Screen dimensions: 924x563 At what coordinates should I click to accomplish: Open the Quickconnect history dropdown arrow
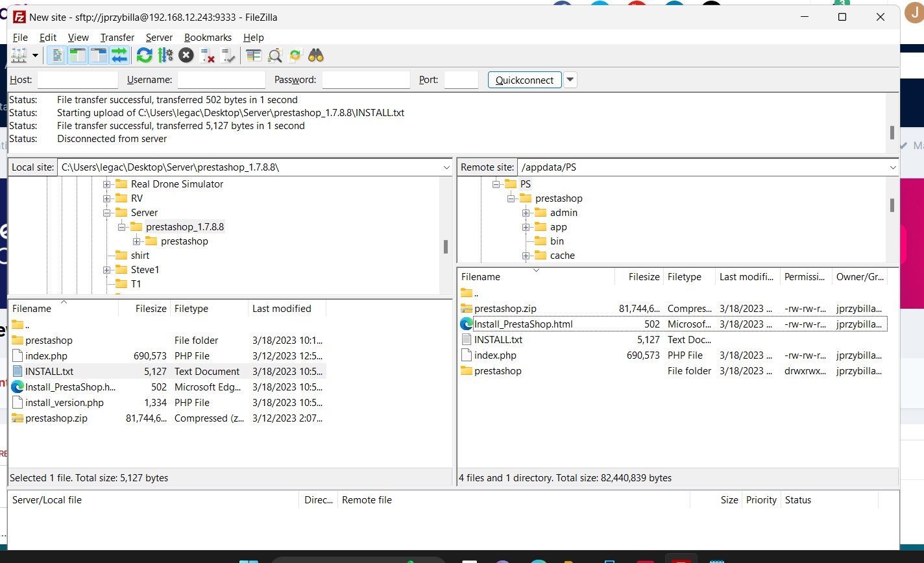point(570,80)
